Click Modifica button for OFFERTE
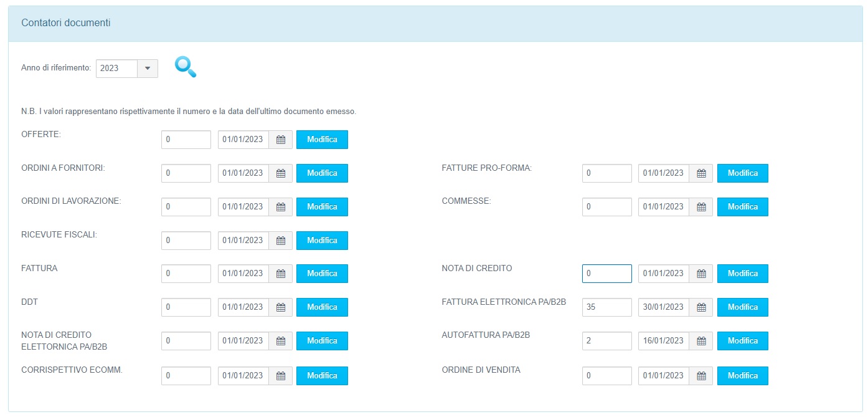 pos(322,140)
